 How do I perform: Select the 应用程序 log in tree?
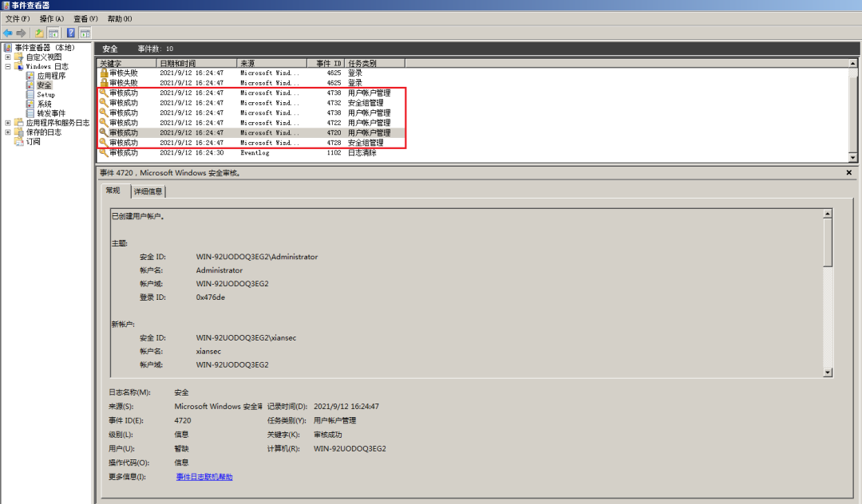(51, 76)
